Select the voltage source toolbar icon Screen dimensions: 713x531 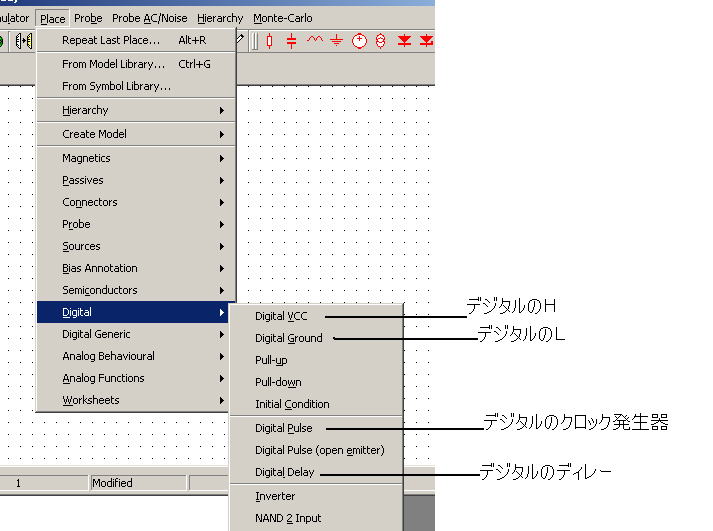pos(359,41)
